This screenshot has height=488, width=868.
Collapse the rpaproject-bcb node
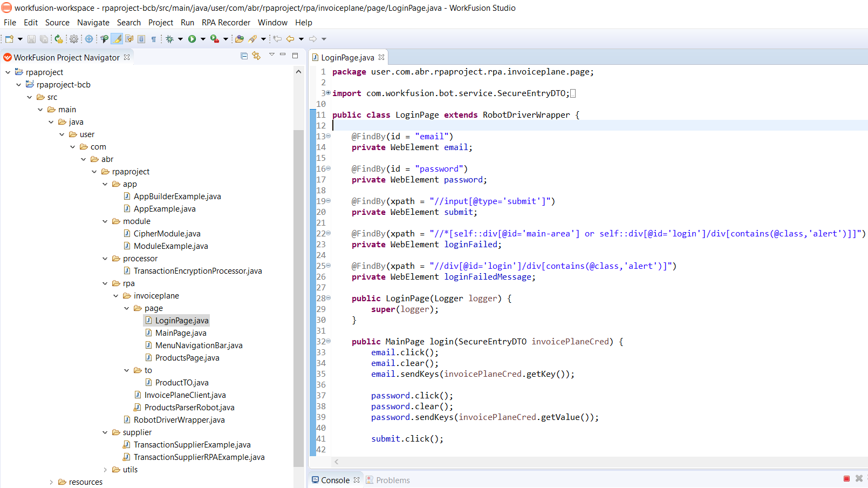(18, 85)
